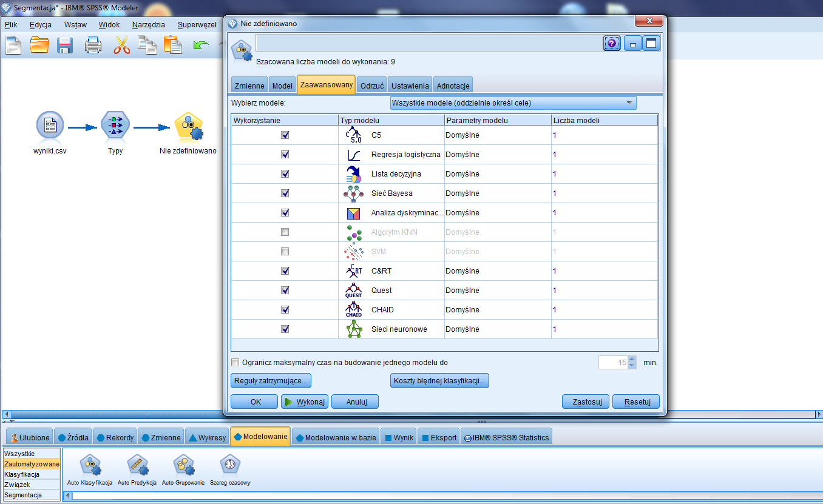Screen dimensions: 823x504
Task: Uncheck the Analiza dyskryminacyjna checkbox
Action: (x=285, y=213)
